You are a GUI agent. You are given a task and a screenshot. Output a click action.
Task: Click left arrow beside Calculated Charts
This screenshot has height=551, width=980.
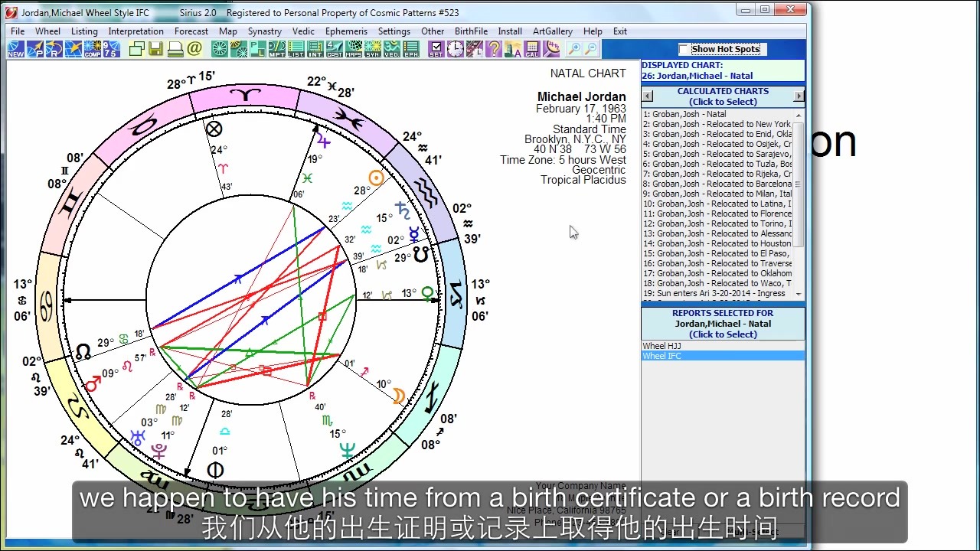[x=648, y=96]
